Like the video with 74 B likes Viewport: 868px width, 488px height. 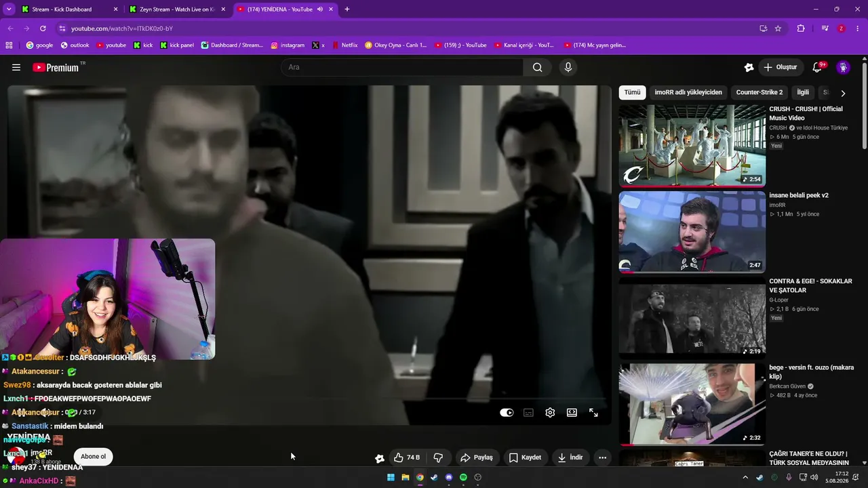407,457
